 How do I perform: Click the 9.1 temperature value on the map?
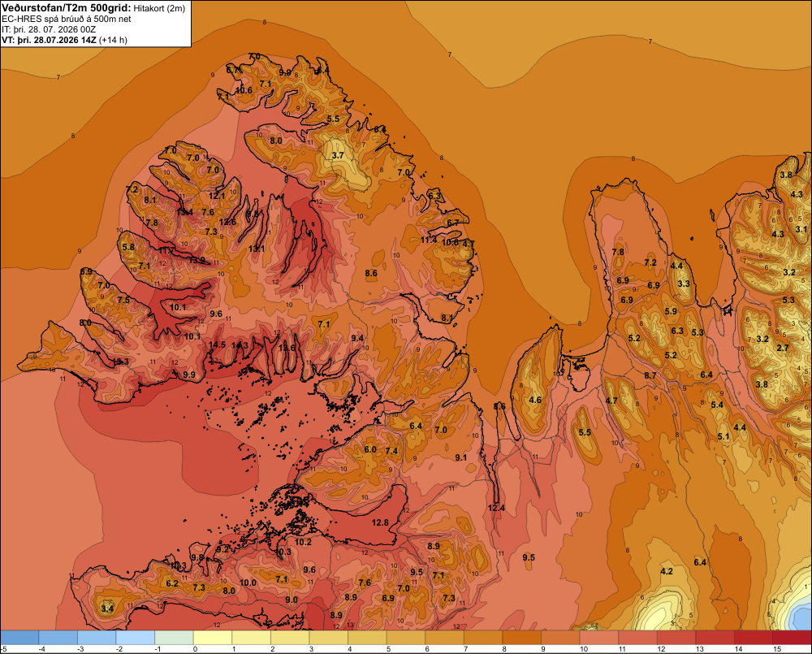point(461,457)
